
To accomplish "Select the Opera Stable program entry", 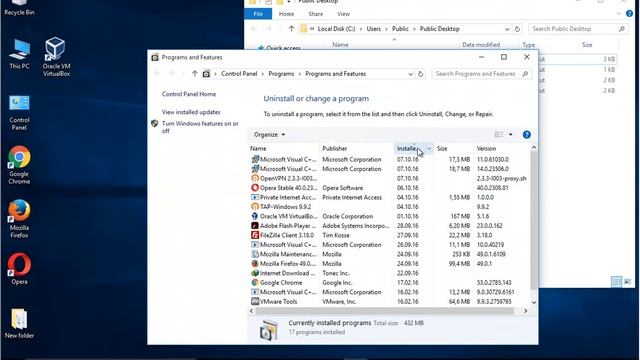I will (388, 188).
